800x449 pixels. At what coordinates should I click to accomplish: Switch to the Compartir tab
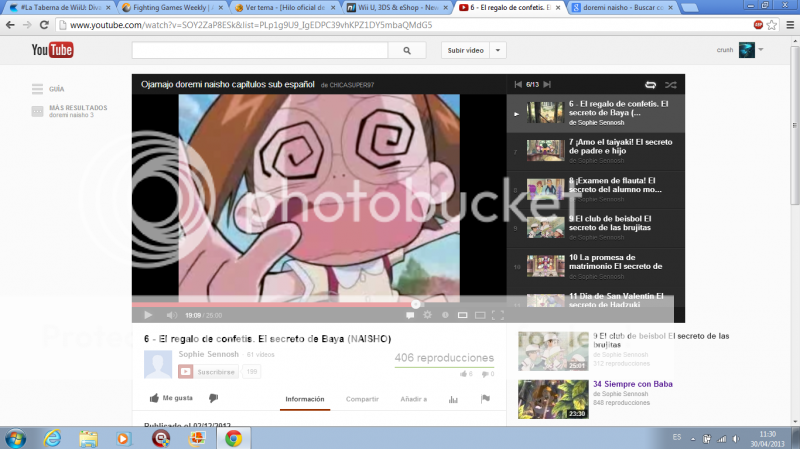(x=362, y=399)
